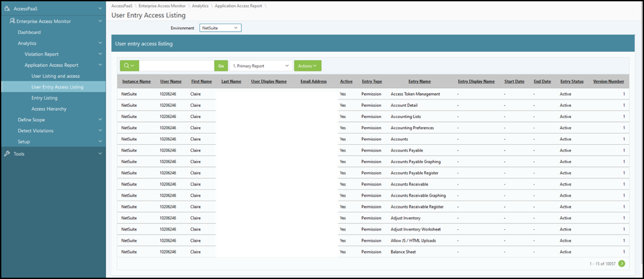Screen dimensions: 644x279
Task: Click the Tools wrench icon
Action: 7,154
